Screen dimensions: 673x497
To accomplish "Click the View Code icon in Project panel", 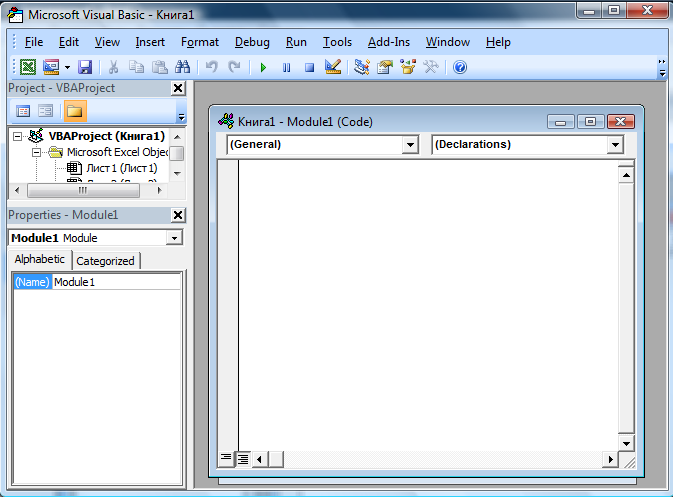I will tap(23, 112).
